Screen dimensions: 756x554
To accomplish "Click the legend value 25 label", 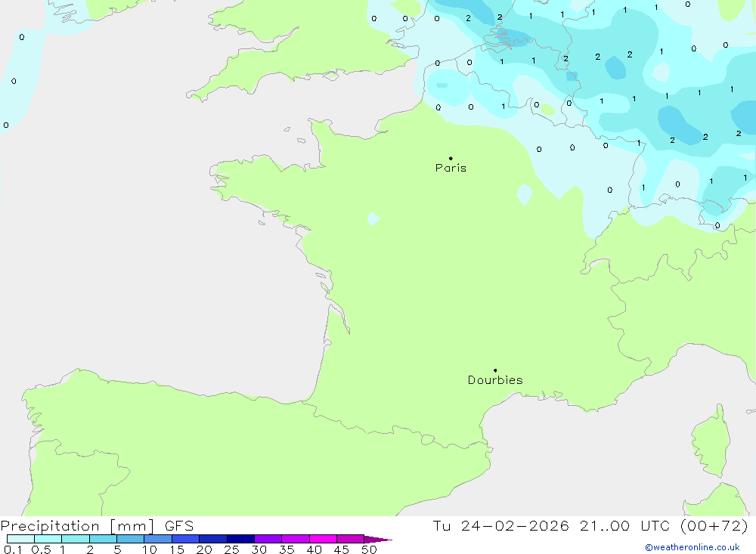I will pyautogui.click(x=231, y=549).
